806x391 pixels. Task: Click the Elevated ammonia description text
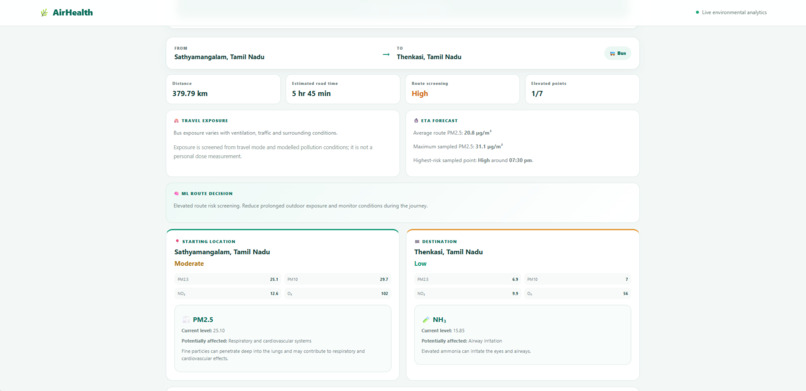click(476, 351)
